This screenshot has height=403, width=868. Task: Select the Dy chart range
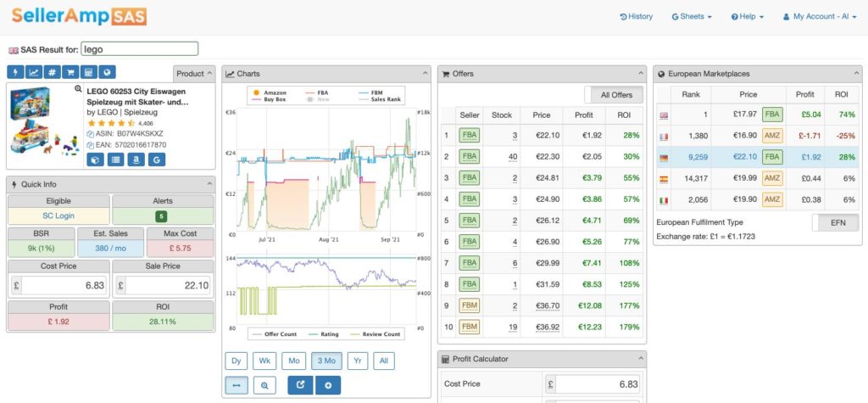coord(236,361)
